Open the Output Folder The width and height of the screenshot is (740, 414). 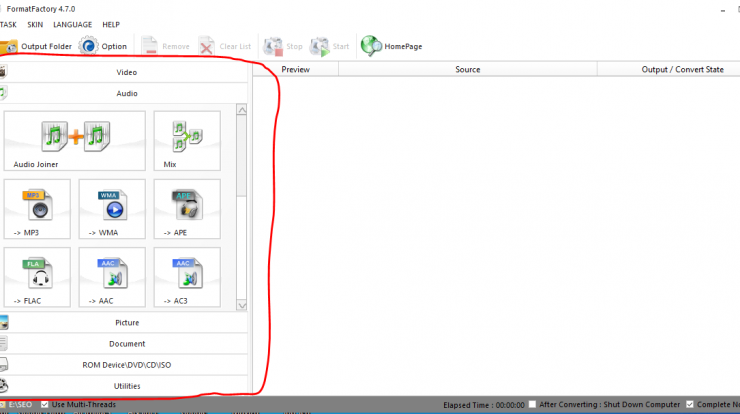36,46
